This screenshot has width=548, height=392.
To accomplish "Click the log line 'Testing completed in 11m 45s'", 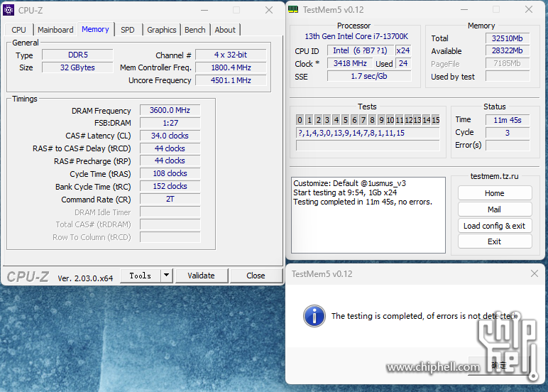I will tap(363, 202).
